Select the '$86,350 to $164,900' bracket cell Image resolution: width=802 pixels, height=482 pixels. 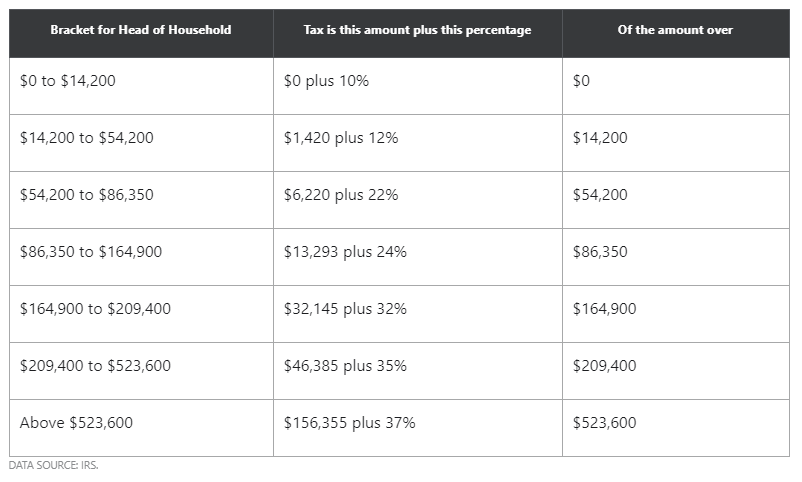pos(141,257)
